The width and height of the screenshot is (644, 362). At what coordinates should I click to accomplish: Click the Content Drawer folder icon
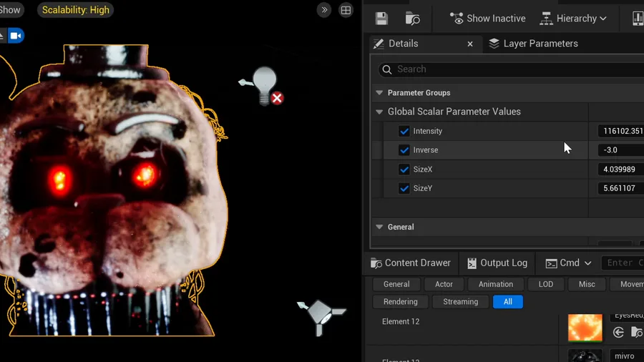[376, 263]
